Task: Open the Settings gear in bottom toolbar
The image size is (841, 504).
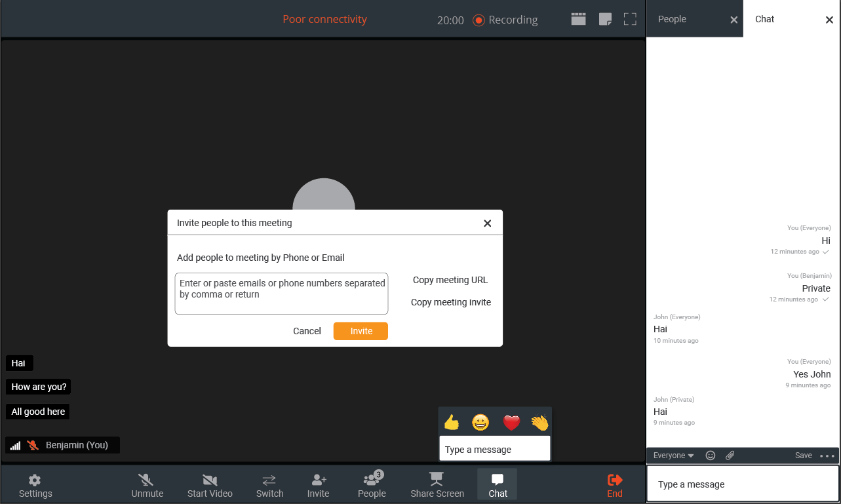Action: 35,485
